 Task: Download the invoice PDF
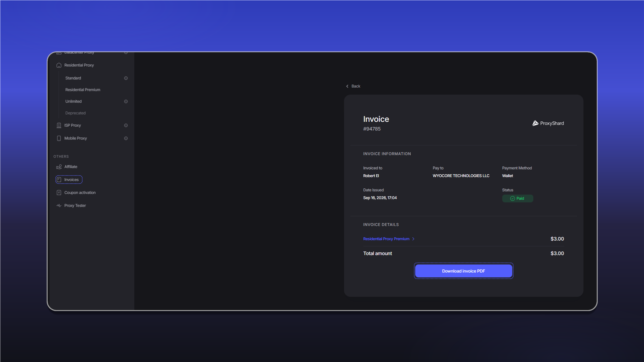(464, 271)
